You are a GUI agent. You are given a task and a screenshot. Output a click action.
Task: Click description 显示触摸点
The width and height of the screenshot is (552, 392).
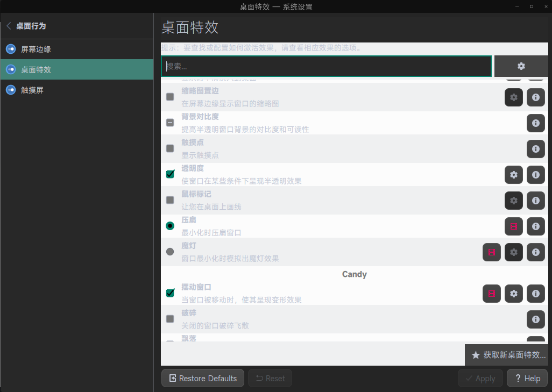200,155
